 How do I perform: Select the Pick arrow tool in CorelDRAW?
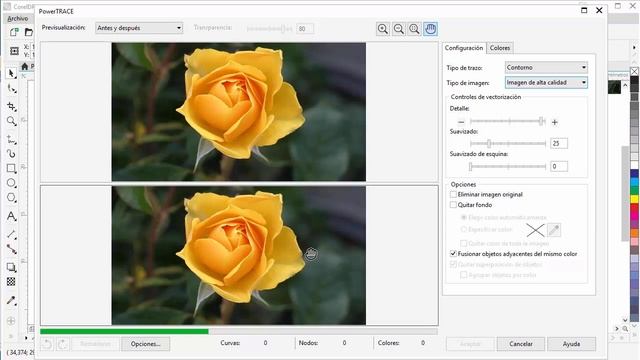[x=11, y=73]
